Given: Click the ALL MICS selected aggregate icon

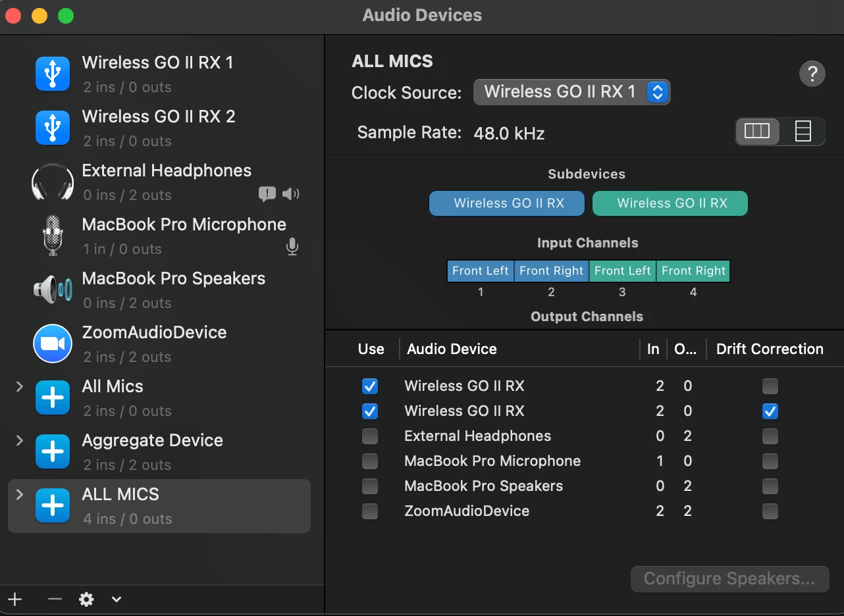Looking at the screenshot, I should click(53, 505).
